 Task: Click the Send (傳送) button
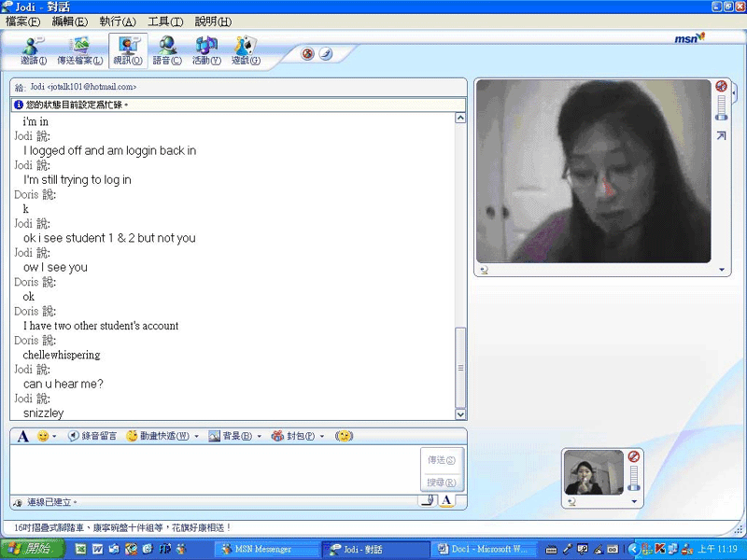(441, 460)
